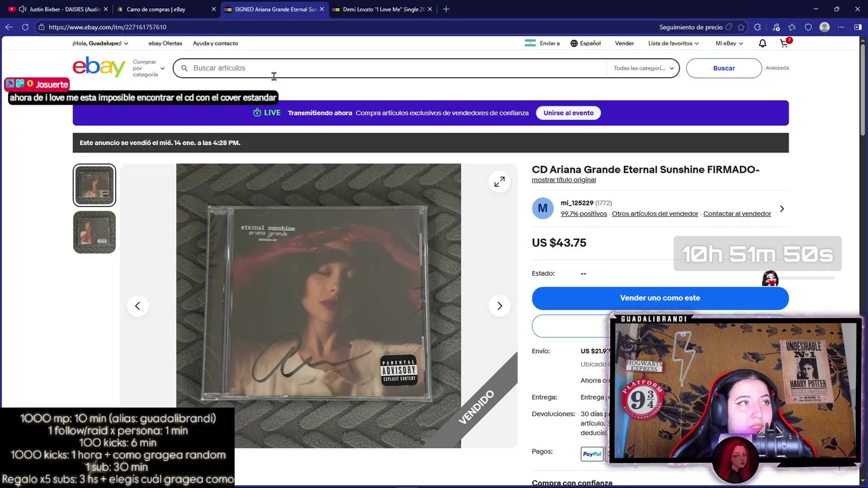Open a new tab with the plus button
Image resolution: width=868 pixels, height=488 pixels.
pos(446,9)
